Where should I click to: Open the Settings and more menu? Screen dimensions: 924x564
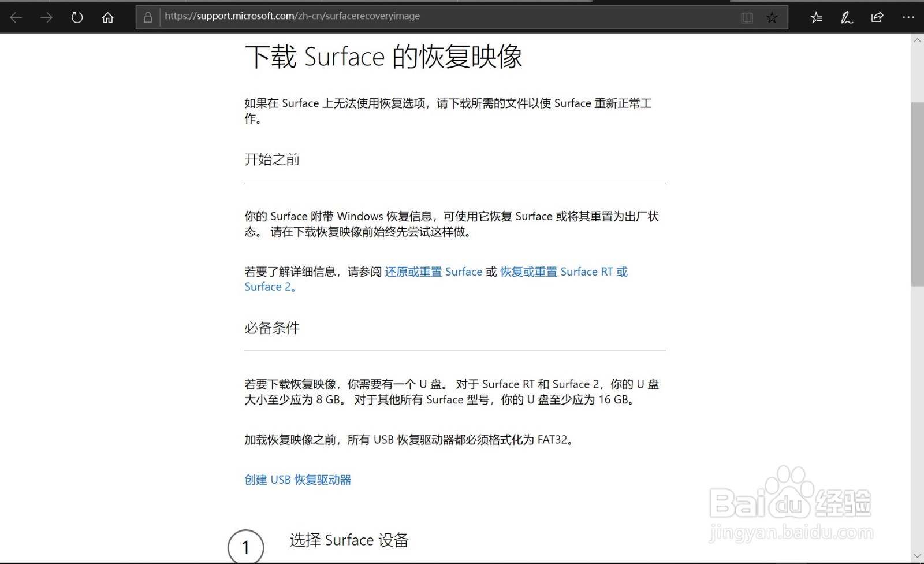[x=908, y=17]
